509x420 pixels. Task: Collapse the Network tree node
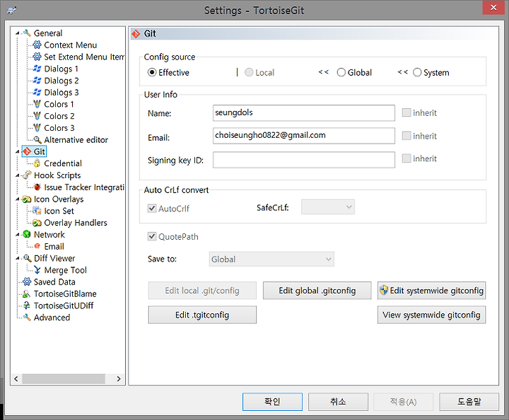coord(18,235)
